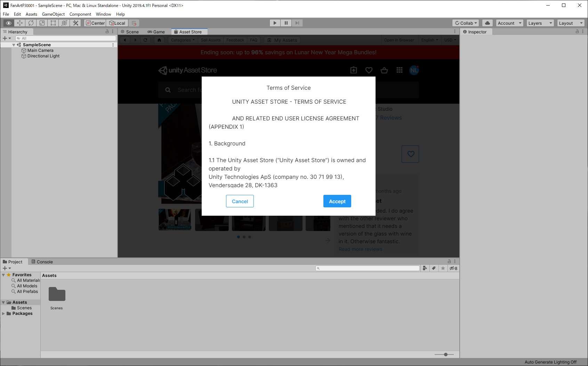Toggle hidden packages visibility count
Screen dimensions: 588x366
[453, 268]
